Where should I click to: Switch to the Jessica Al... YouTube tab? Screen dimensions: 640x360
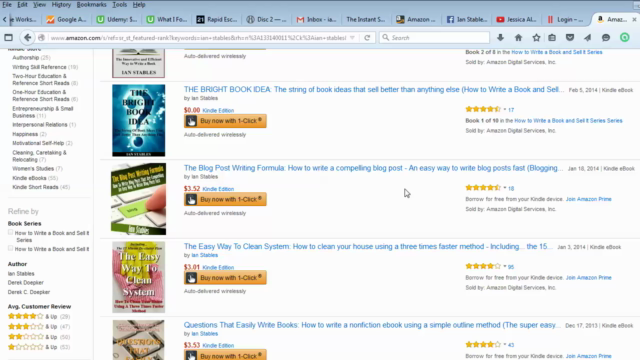tap(517, 19)
